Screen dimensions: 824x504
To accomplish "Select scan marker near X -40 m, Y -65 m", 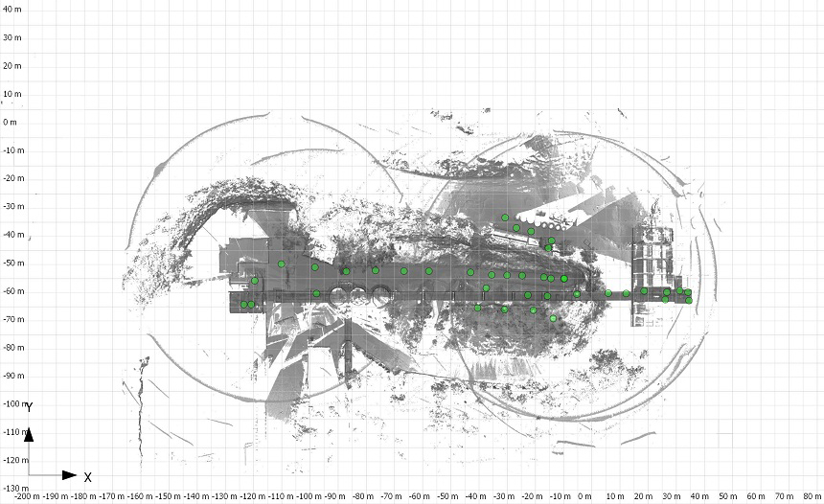I will (477, 308).
